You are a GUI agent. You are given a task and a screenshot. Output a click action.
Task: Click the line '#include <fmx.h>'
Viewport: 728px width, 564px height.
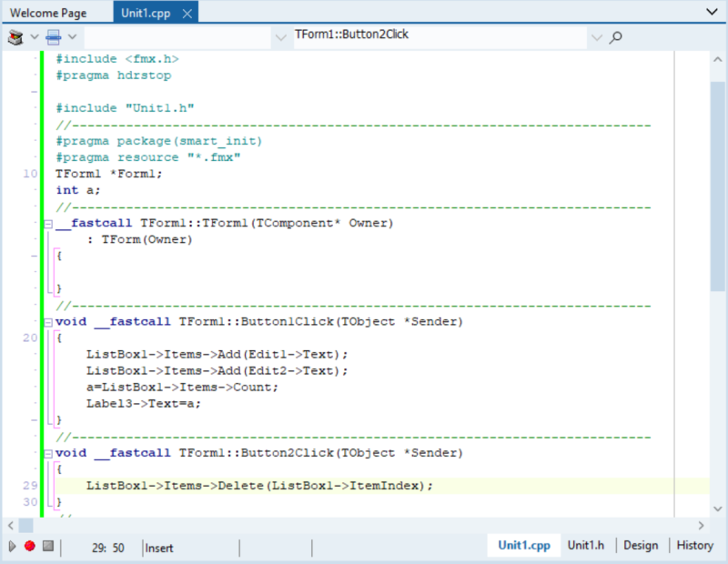point(117,59)
